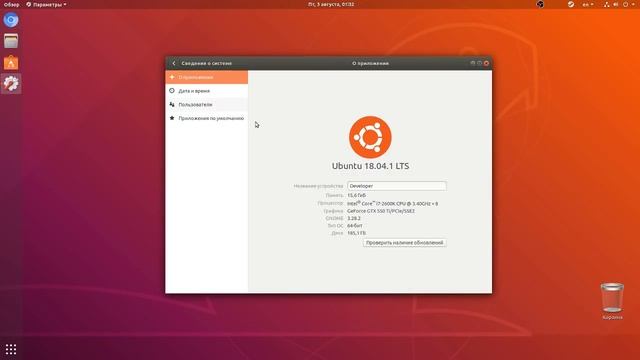The width and height of the screenshot is (640, 360).
Task: Launch Ubuntu Software from the dock
Action: [11, 62]
